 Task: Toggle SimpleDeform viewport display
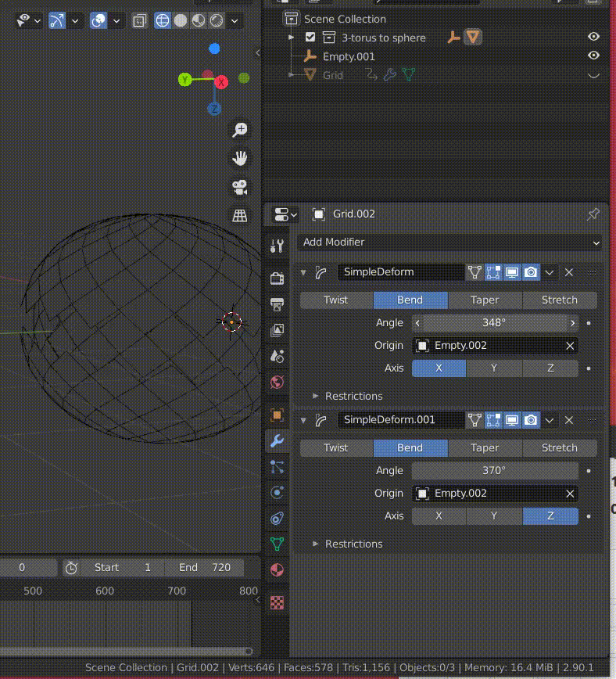point(512,272)
